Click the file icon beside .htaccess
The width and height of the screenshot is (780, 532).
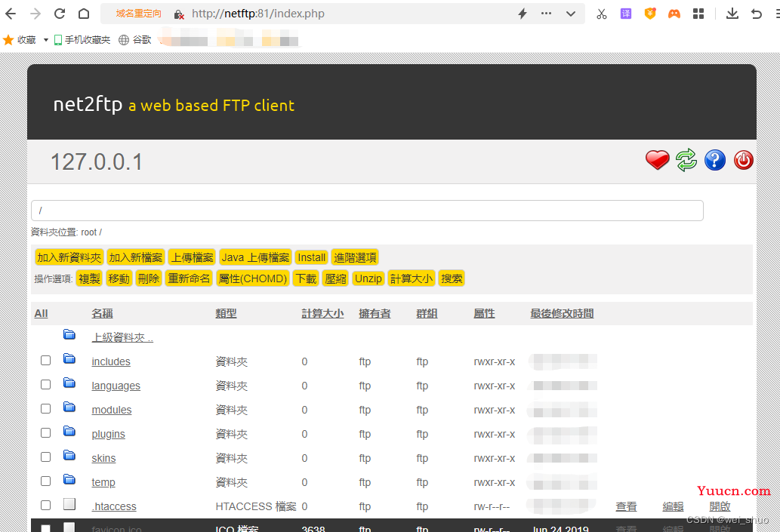pos(69,504)
